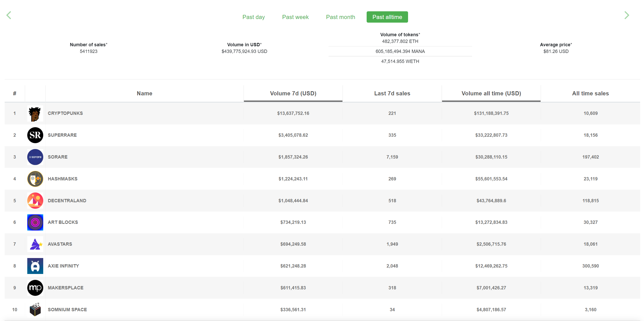The width and height of the screenshot is (644, 321).
Task: Click the CryptoPunks logo icon
Action: tap(35, 113)
